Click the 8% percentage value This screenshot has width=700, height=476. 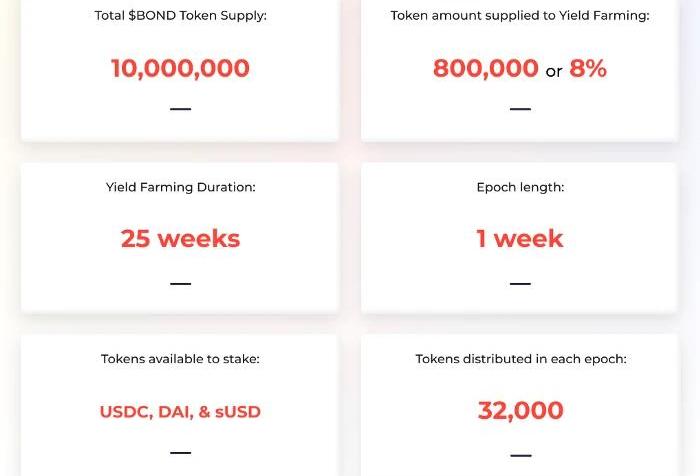tap(588, 68)
